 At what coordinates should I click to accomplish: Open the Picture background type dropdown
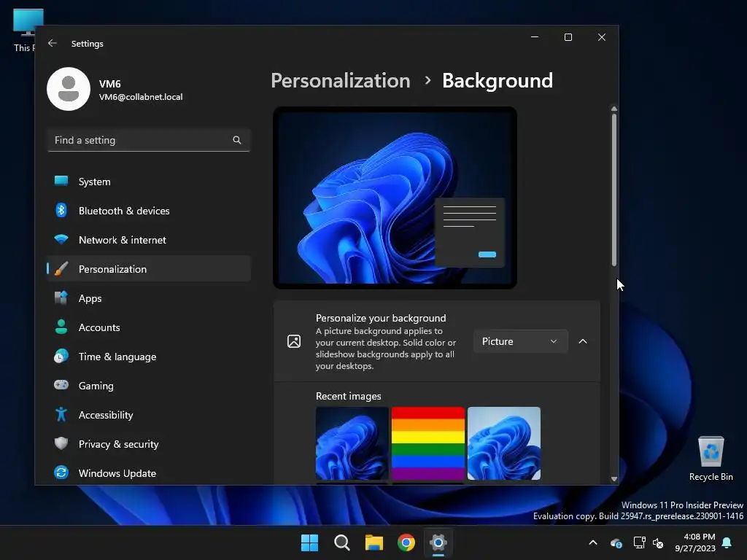point(520,341)
